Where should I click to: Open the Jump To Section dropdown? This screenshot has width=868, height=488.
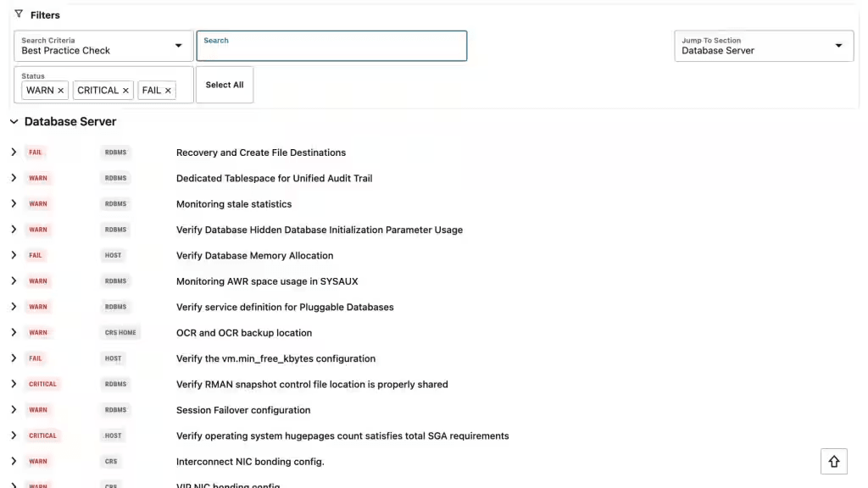(x=764, y=46)
